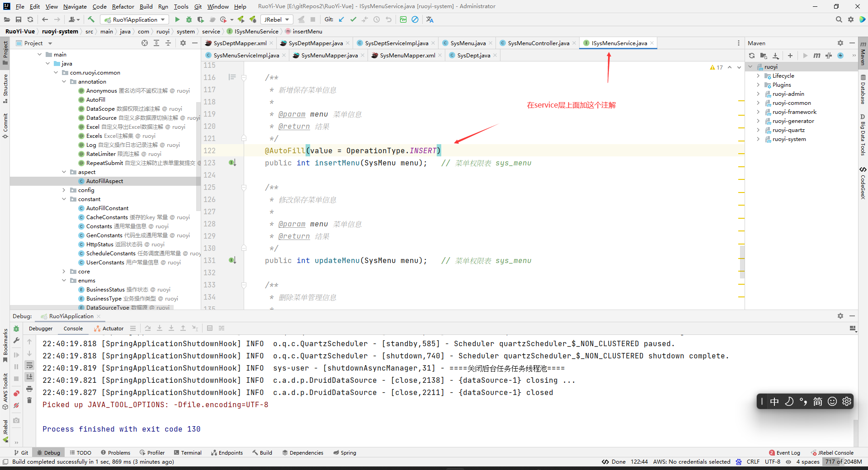Switch to SysMenuController.java editor tab
This screenshot has height=470, width=868.
point(538,43)
